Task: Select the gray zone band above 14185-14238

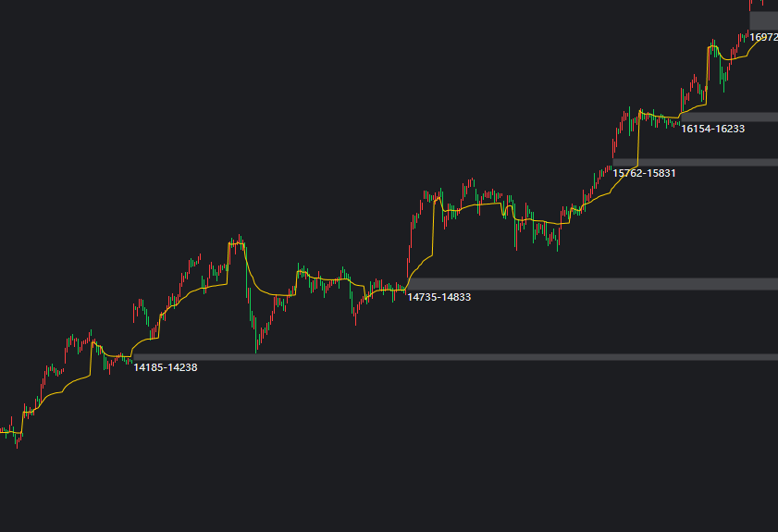Action: pos(453,356)
